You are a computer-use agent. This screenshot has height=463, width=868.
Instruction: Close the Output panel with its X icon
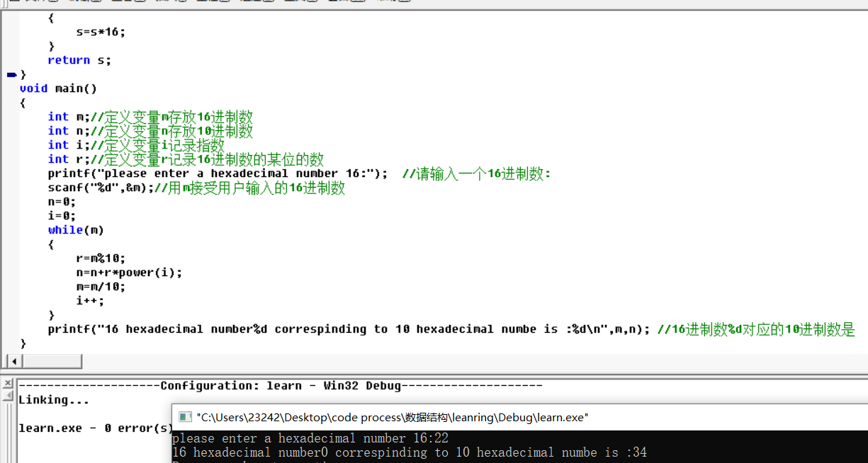coord(8,384)
